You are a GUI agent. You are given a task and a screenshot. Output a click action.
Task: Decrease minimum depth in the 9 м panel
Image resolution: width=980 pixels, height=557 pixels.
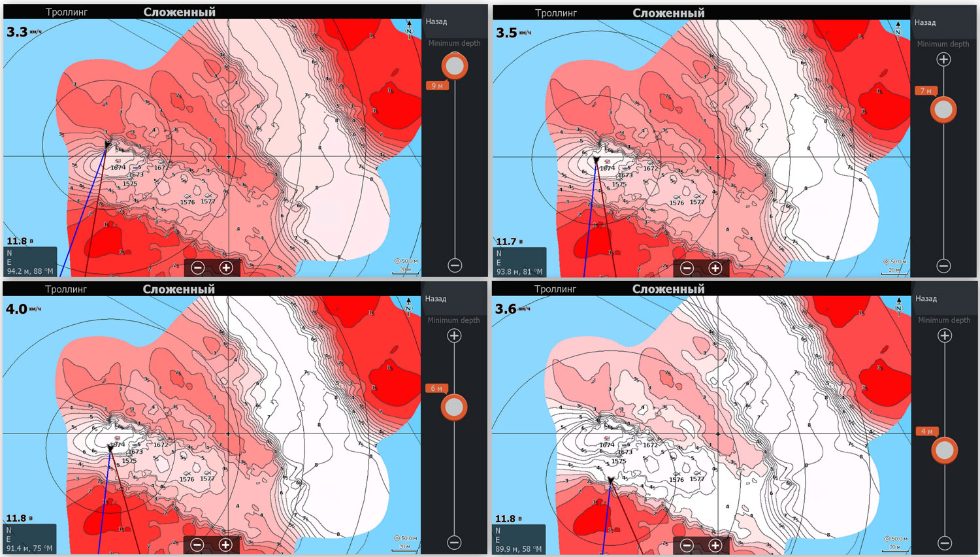click(455, 265)
